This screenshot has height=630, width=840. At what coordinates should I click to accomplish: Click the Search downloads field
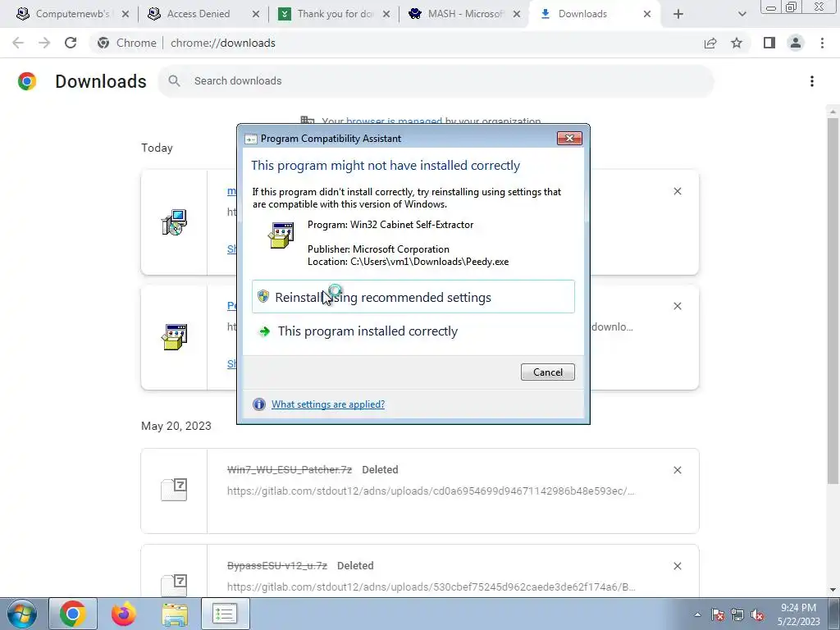click(436, 81)
